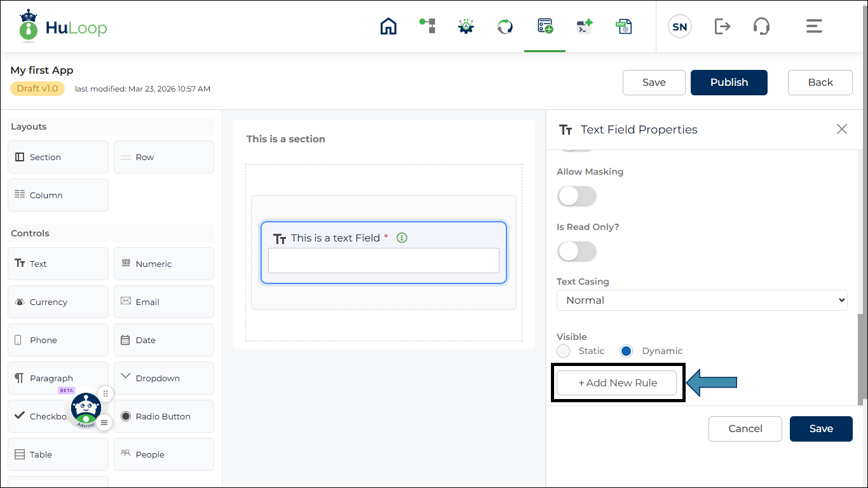868x488 pixels.
Task: Open the headset support icon
Action: click(x=761, y=26)
